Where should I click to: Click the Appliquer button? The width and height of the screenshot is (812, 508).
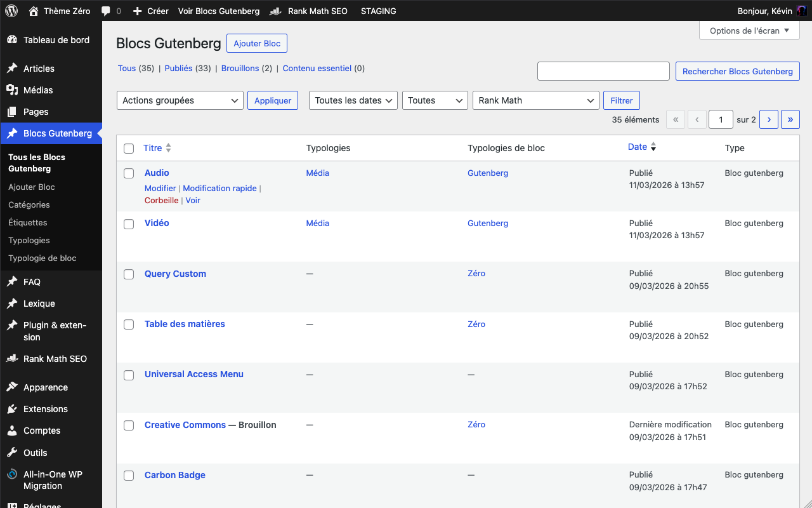tap(273, 100)
